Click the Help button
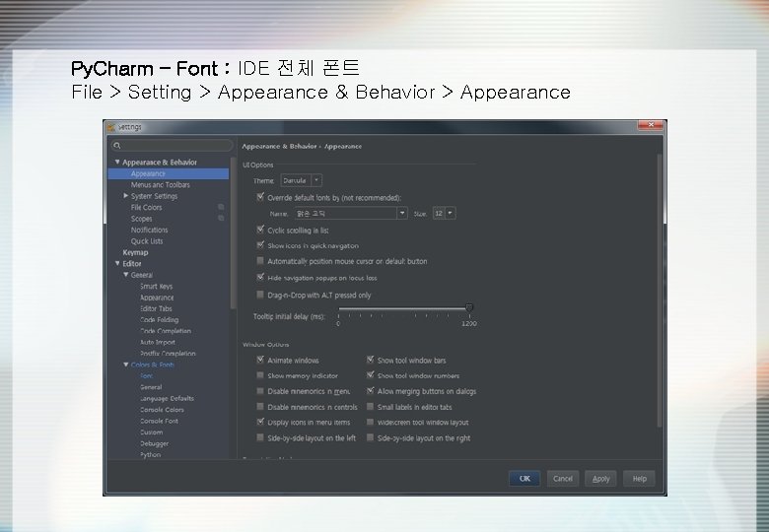 coord(639,479)
